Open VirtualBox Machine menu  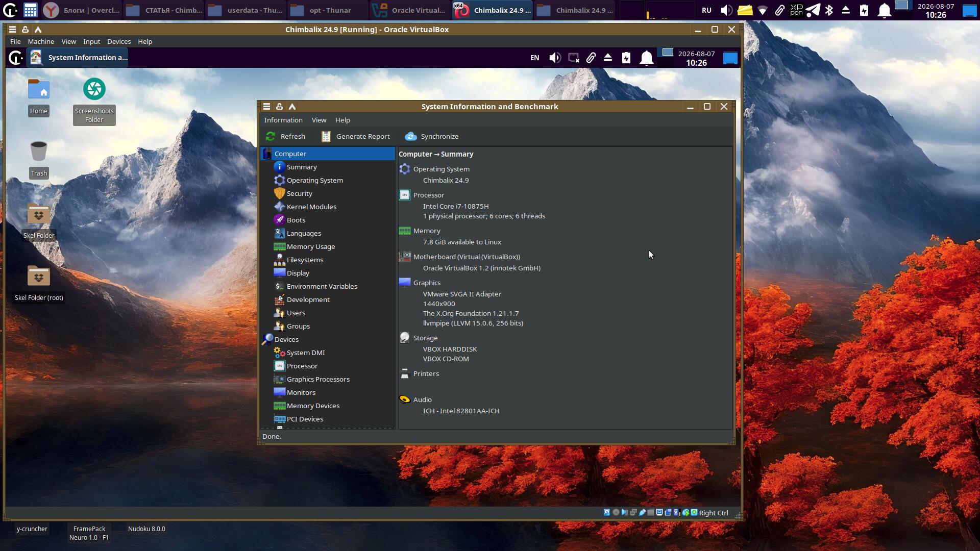coord(41,41)
